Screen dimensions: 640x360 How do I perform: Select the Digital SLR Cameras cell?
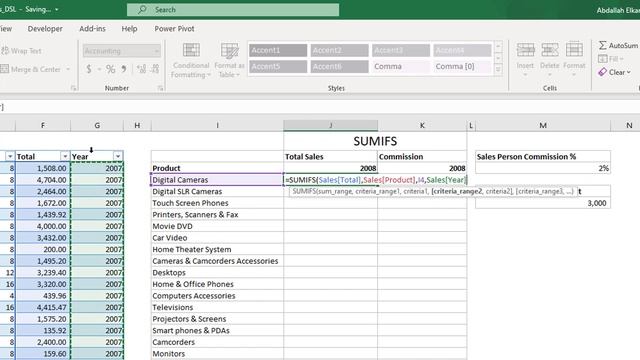(x=217, y=191)
